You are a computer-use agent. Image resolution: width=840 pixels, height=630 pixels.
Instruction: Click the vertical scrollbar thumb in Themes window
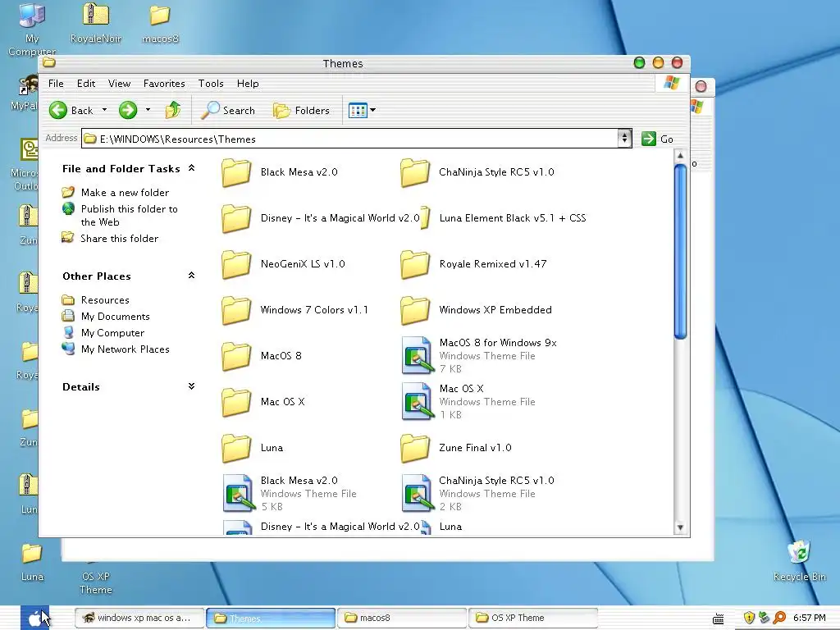coord(680,252)
